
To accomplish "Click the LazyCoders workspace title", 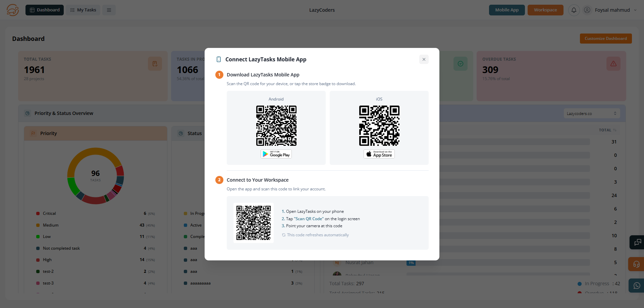I will 322,10.
